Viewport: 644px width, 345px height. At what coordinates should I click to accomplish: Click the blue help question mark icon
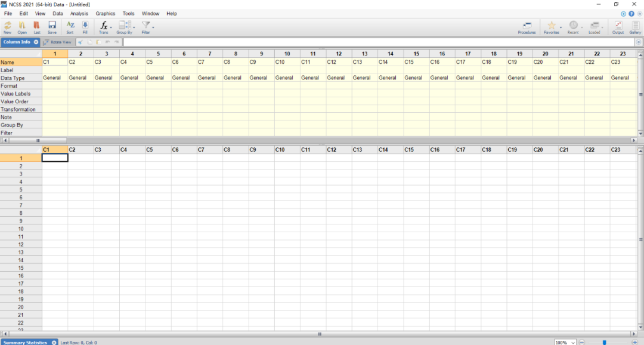pos(631,13)
